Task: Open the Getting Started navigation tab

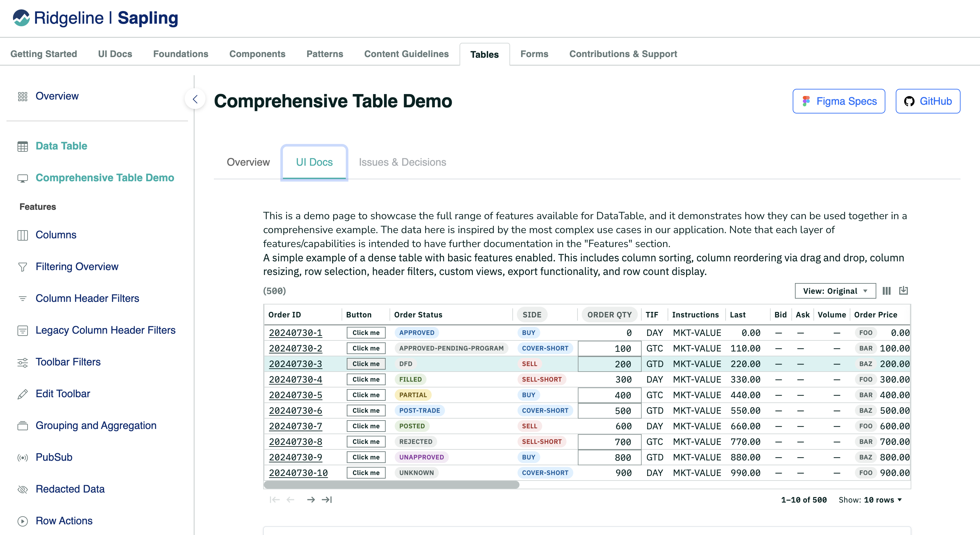Action: (x=44, y=54)
